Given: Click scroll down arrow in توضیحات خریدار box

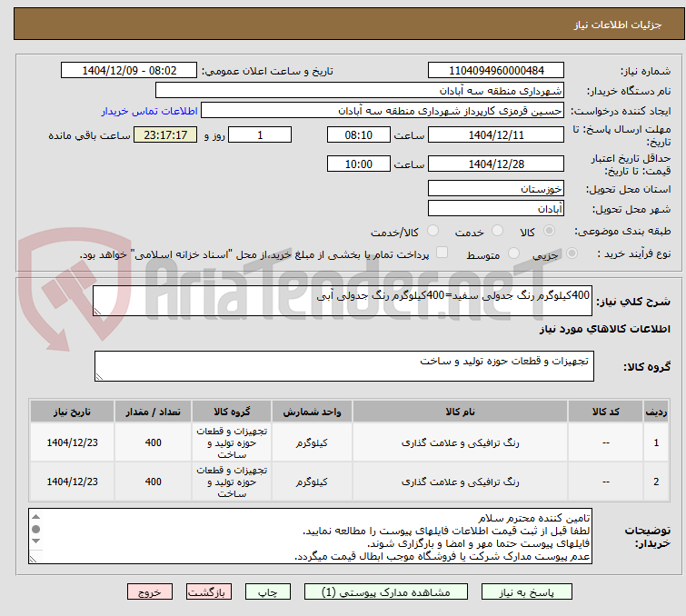Looking at the screenshot, I should click(x=35, y=541).
